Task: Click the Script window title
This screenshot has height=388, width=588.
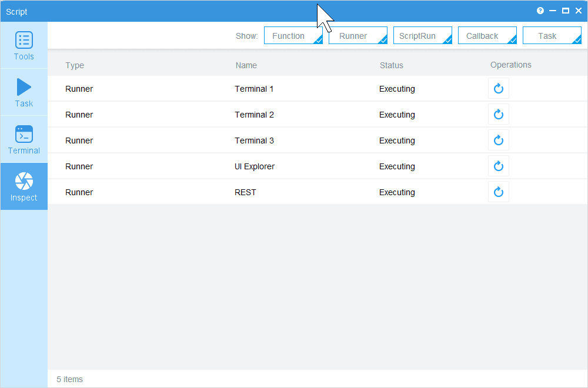Action: point(16,12)
